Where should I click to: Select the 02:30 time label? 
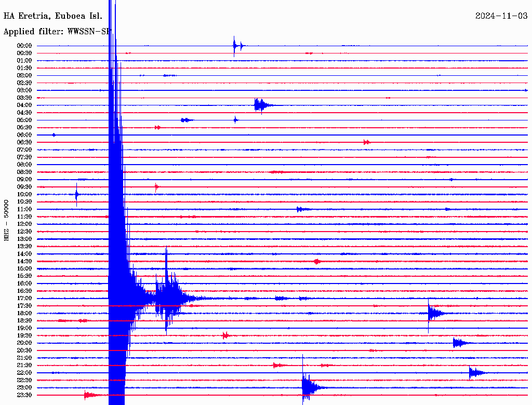pos(24,83)
